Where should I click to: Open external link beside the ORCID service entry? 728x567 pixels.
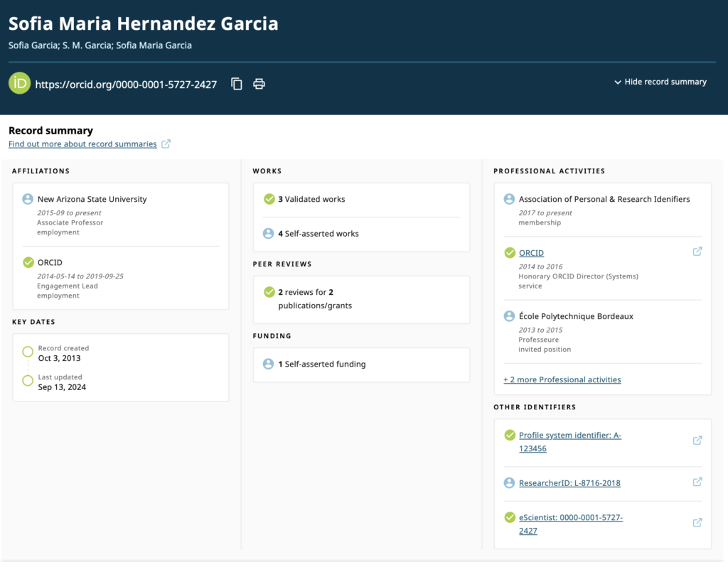(697, 251)
